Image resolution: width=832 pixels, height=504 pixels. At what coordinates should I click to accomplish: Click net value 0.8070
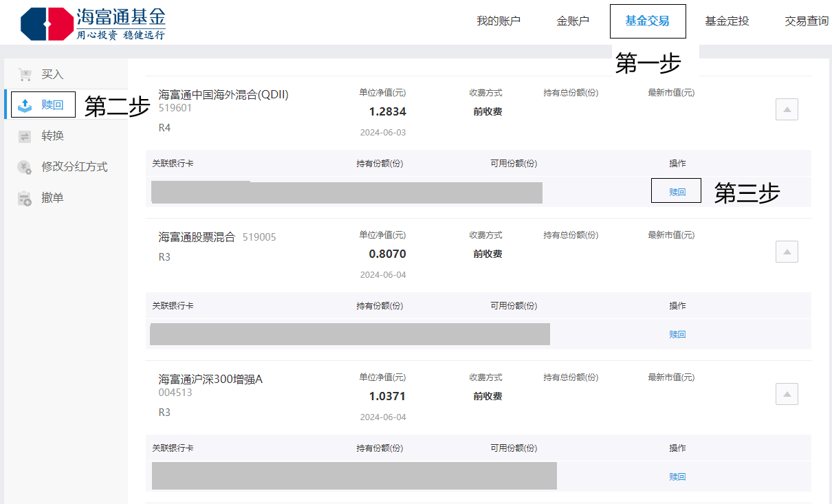click(388, 254)
